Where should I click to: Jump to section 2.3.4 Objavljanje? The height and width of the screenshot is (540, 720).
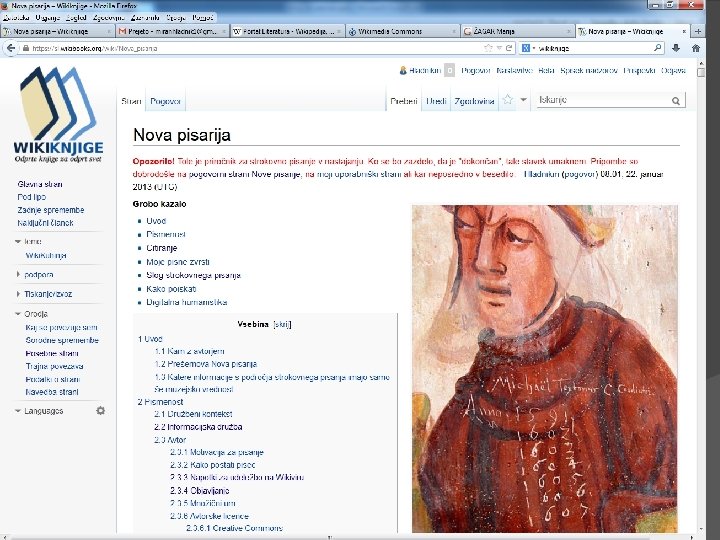(x=199, y=490)
